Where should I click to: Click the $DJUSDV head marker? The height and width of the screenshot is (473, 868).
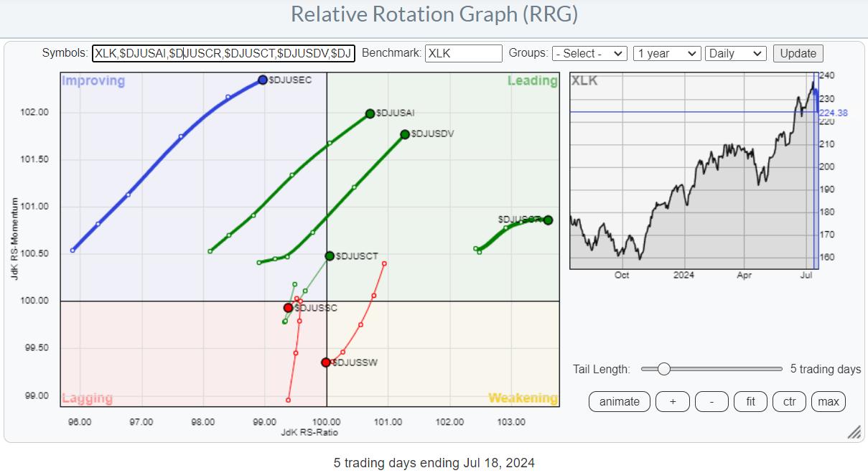click(405, 134)
